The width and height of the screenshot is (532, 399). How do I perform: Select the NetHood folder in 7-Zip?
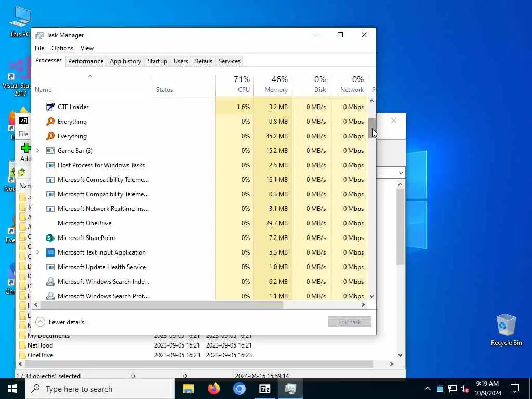(40, 345)
